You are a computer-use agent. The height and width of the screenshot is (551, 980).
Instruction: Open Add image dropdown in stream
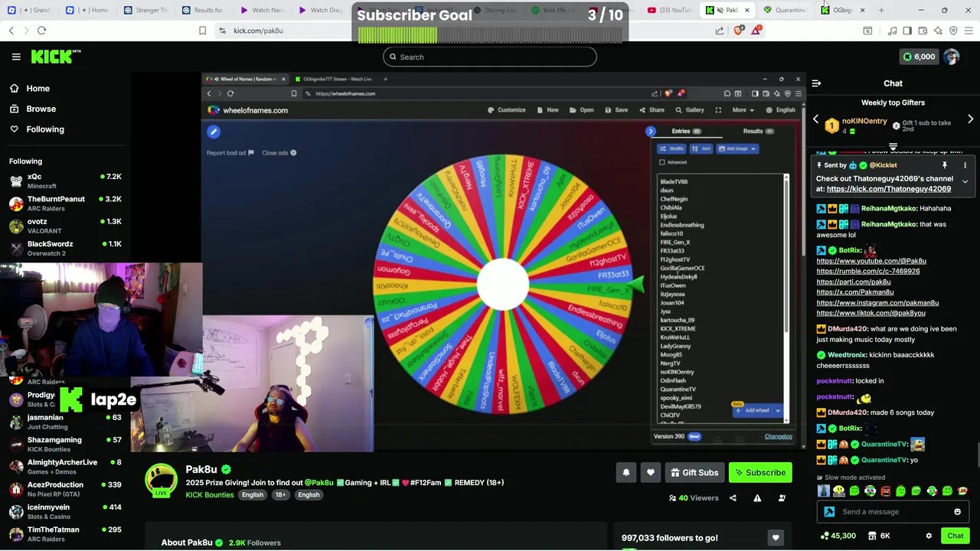[x=737, y=148]
